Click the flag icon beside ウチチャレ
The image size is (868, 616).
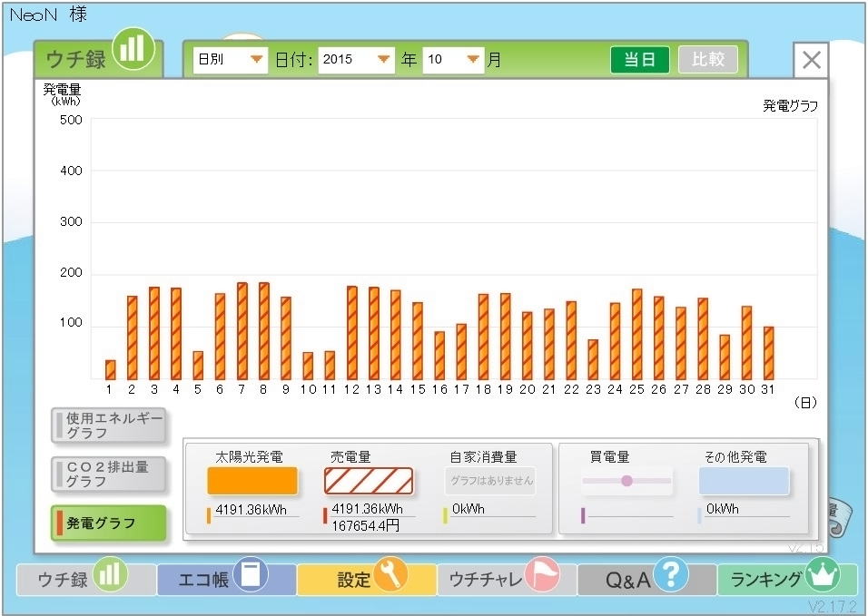542,574
